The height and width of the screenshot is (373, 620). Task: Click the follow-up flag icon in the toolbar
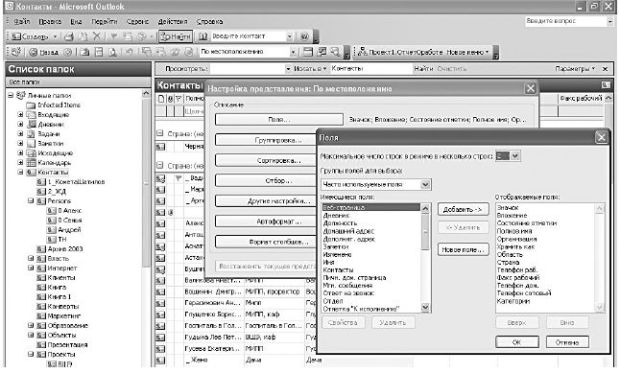pyautogui.click(x=113, y=36)
